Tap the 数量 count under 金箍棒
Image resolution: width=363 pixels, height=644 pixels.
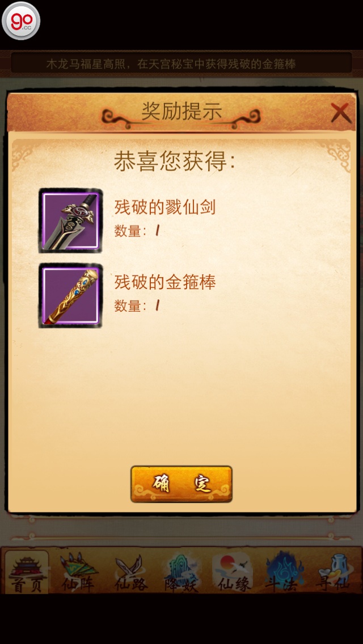pos(137,306)
